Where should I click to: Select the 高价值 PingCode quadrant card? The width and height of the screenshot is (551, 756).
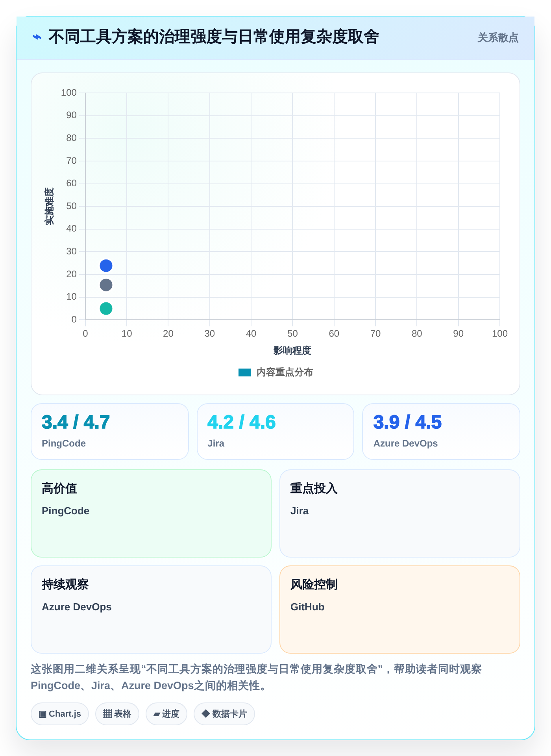coord(151,513)
